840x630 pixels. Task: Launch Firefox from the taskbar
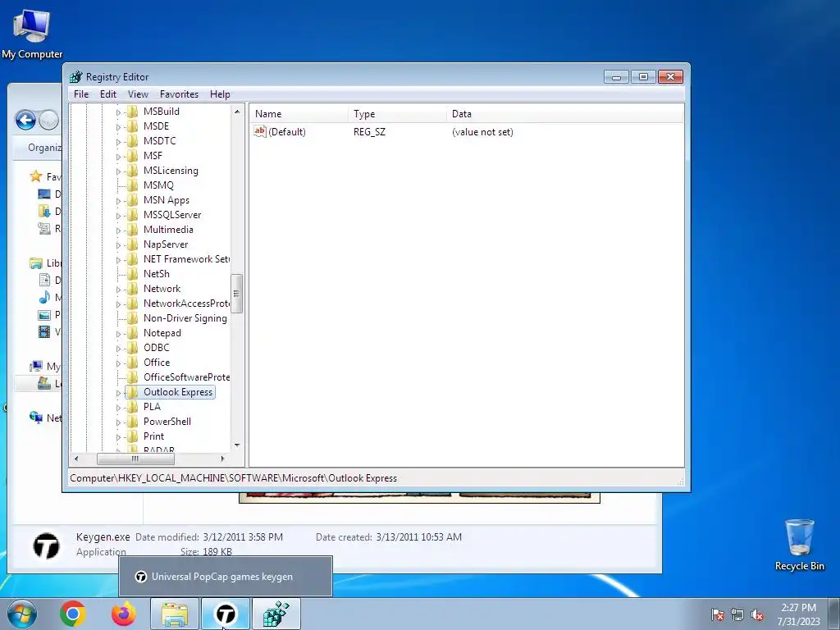[124, 614]
